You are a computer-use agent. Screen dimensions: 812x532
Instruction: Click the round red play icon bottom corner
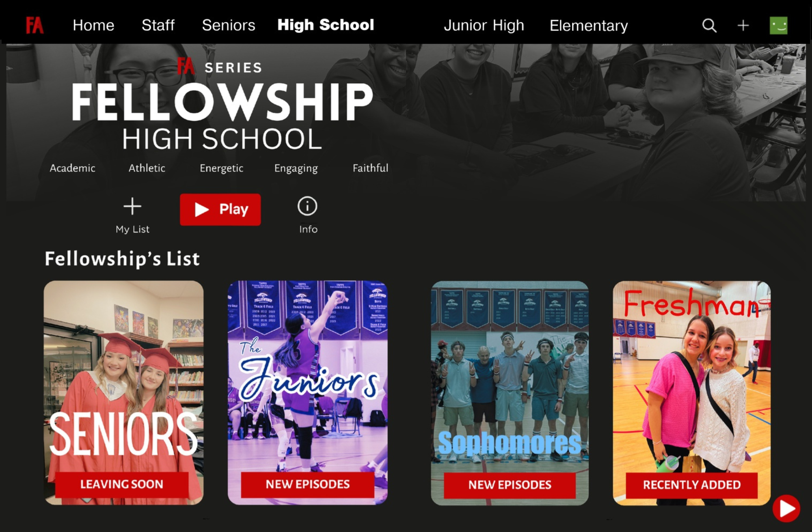point(786,508)
